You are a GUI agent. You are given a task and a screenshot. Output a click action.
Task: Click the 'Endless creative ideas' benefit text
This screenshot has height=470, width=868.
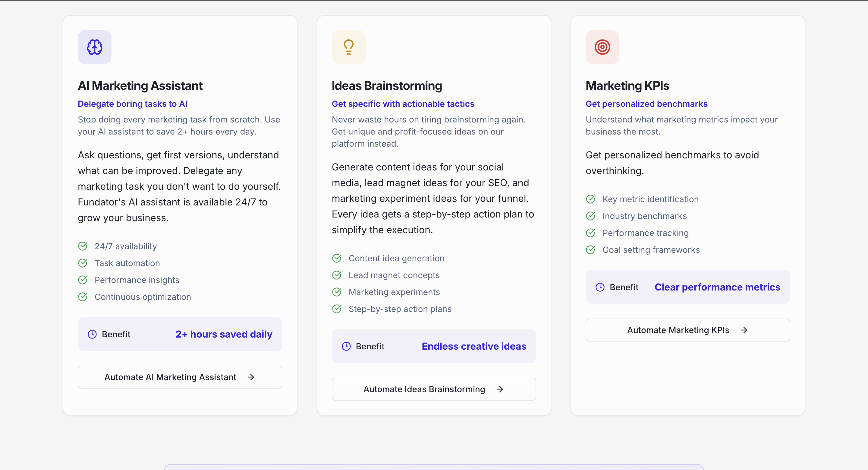point(474,346)
